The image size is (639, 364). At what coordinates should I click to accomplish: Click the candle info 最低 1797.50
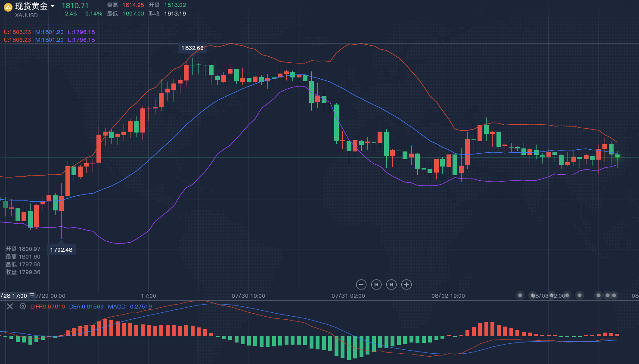tap(23, 265)
